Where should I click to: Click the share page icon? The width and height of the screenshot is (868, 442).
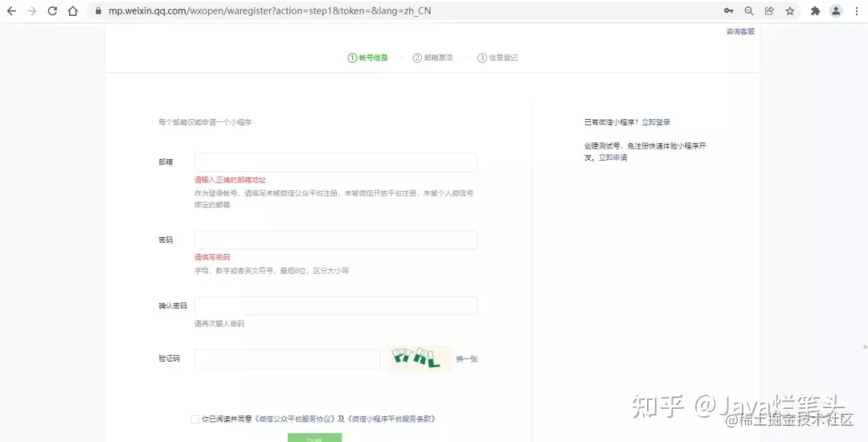click(769, 11)
